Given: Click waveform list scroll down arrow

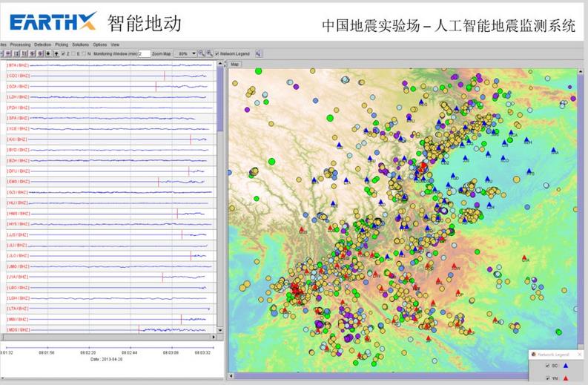Looking at the screenshot, I should [220, 331].
